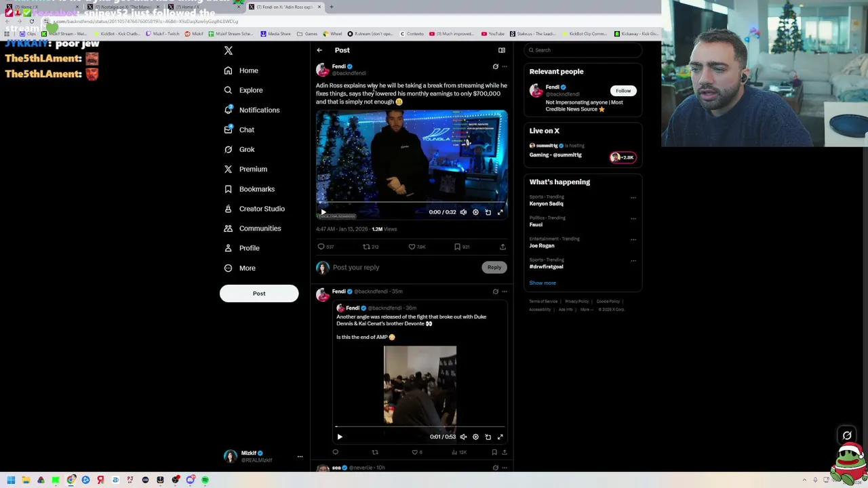Screen dimensions: 868x488
Task: Toggle picture-in-picture on the fight video
Action: (488, 437)
